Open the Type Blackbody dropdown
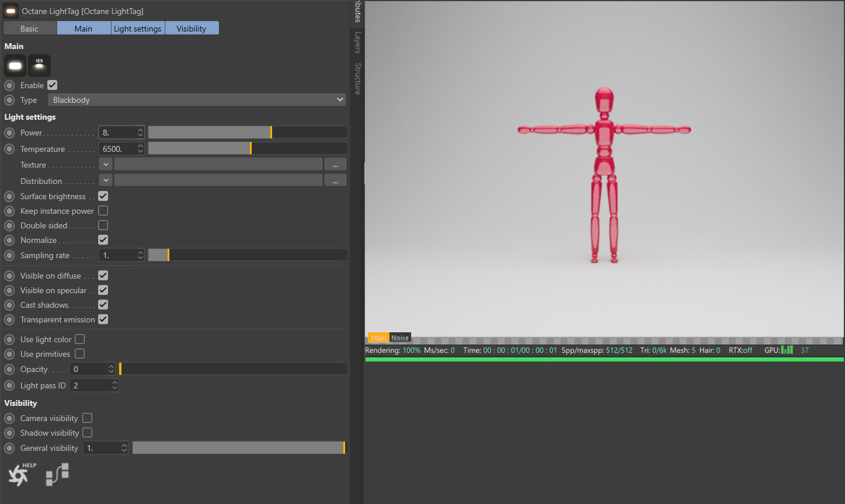 click(x=197, y=100)
